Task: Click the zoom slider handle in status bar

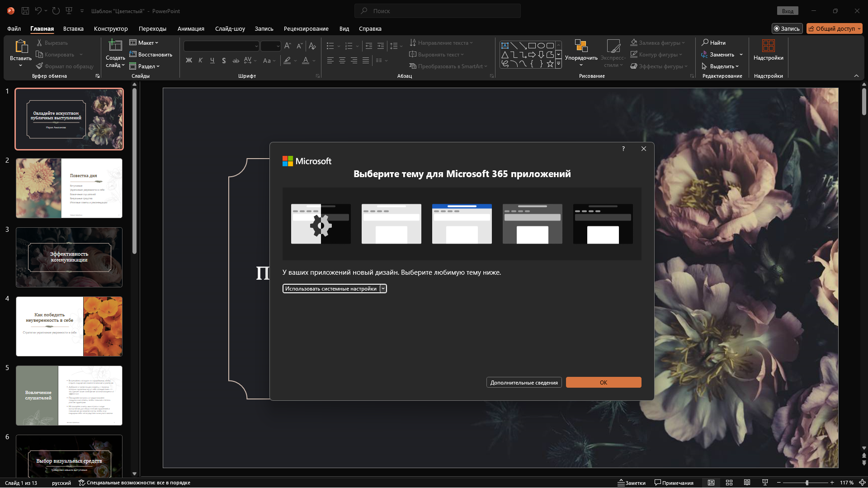Action: (807, 483)
